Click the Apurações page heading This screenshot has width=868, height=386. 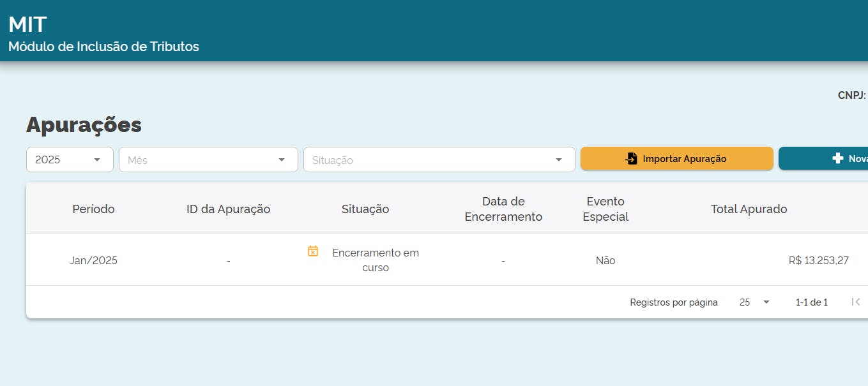click(x=84, y=124)
